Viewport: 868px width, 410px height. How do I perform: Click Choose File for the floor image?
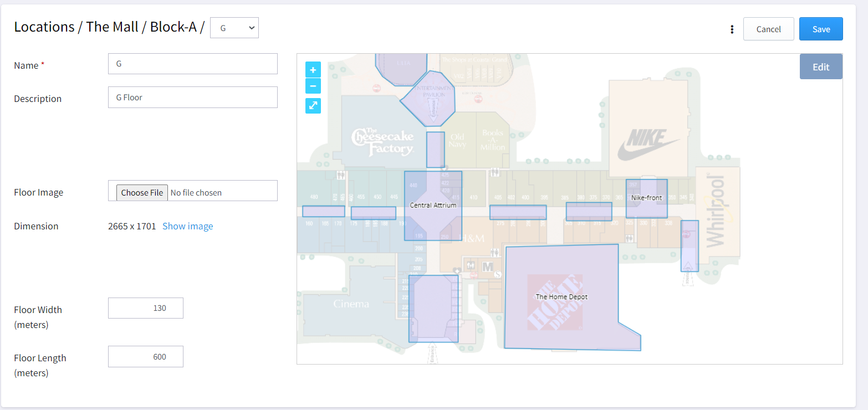click(x=142, y=192)
